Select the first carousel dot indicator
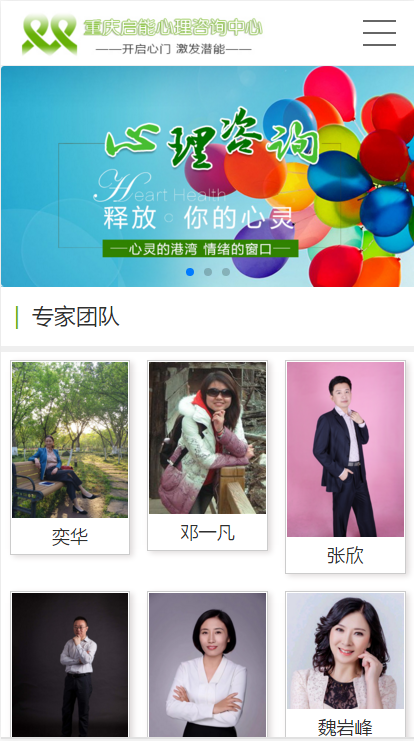Viewport: 414px width, 741px height. (x=190, y=272)
